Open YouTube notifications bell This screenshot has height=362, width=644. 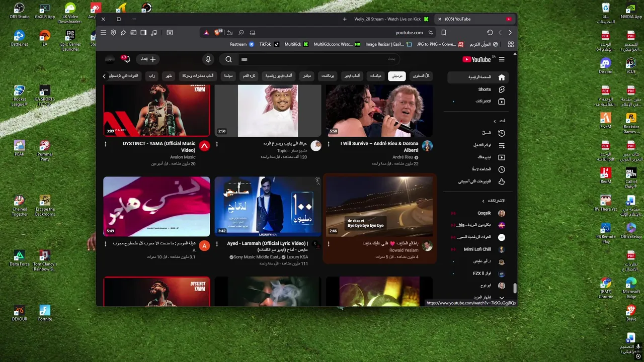pyautogui.click(x=126, y=59)
